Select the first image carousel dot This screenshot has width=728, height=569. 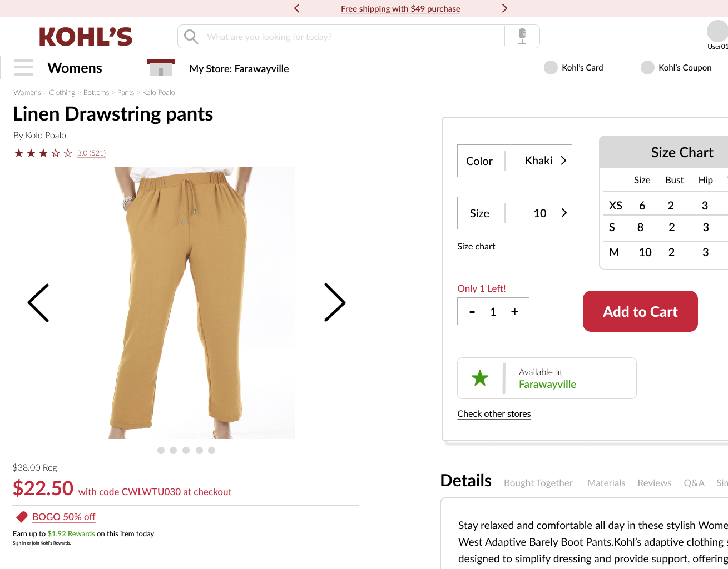click(x=161, y=450)
